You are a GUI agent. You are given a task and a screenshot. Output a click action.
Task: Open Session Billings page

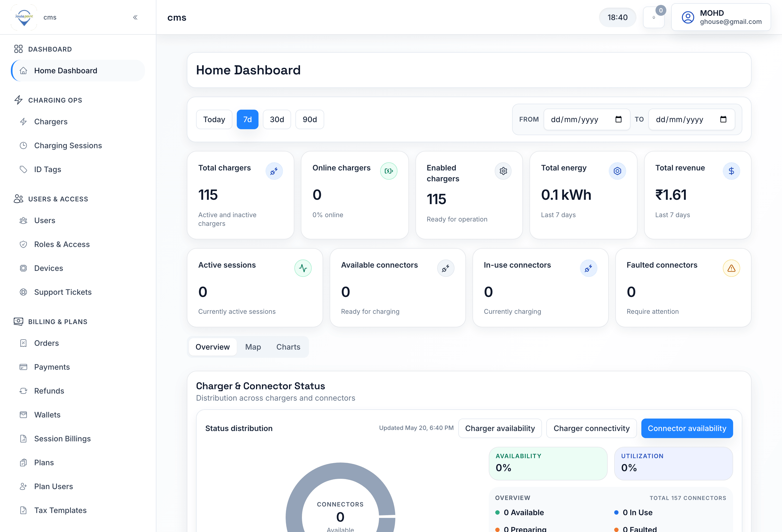[78, 439]
